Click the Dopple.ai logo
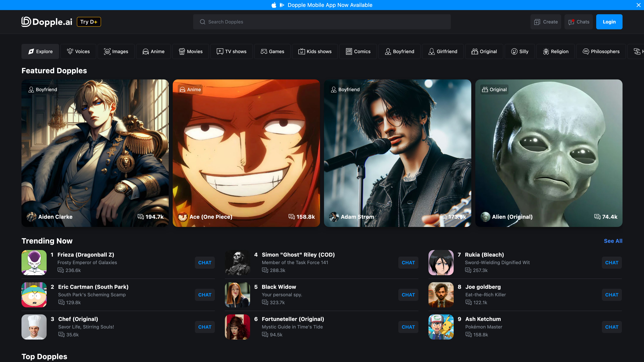Viewport: 644px width, 362px height. tap(47, 22)
